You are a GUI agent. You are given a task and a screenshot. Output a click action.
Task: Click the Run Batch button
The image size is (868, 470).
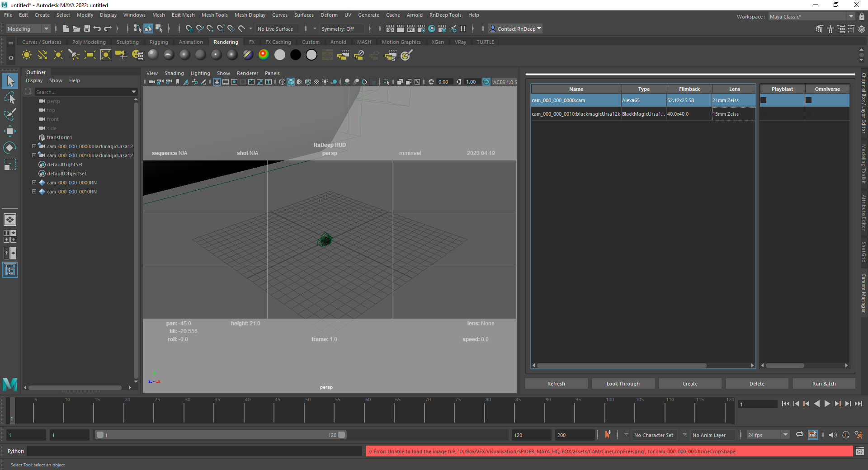tap(823, 384)
